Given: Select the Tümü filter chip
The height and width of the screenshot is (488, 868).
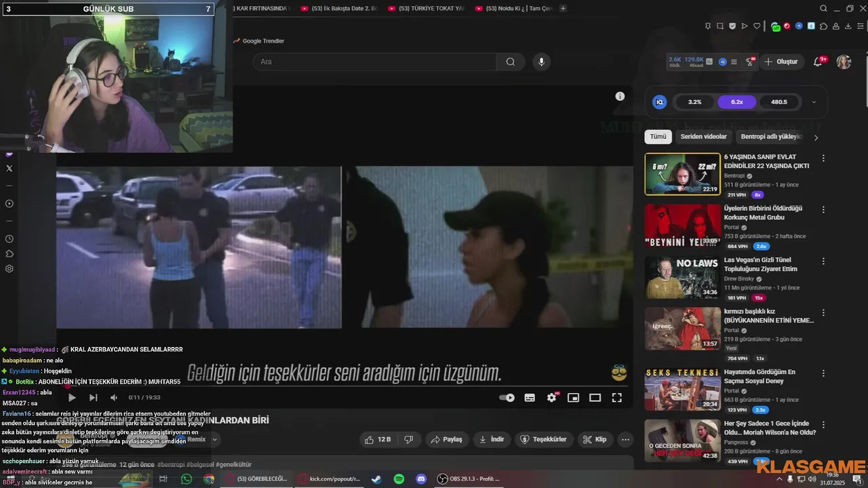Looking at the screenshot, I should coord(658,137).
